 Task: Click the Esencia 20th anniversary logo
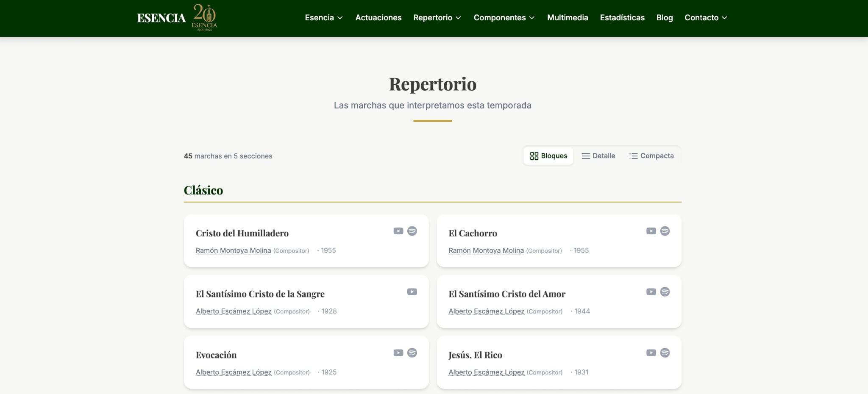pyautogui.click(x=204, y=17)
